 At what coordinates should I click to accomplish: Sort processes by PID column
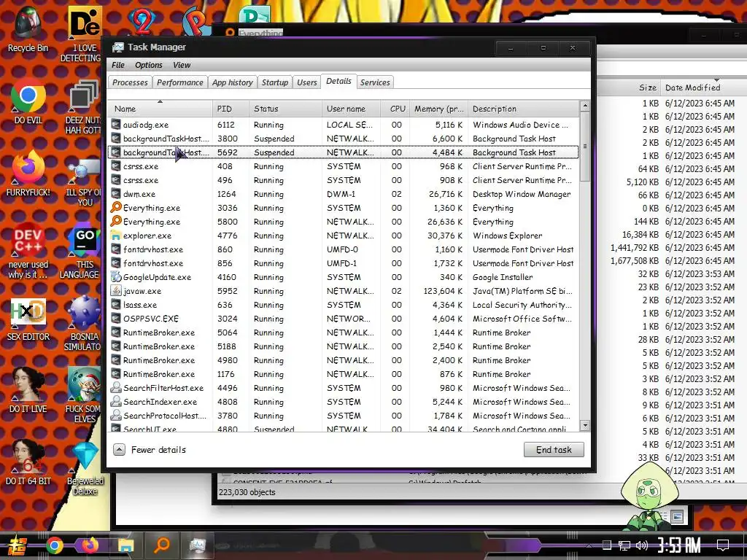pos(231,109)
